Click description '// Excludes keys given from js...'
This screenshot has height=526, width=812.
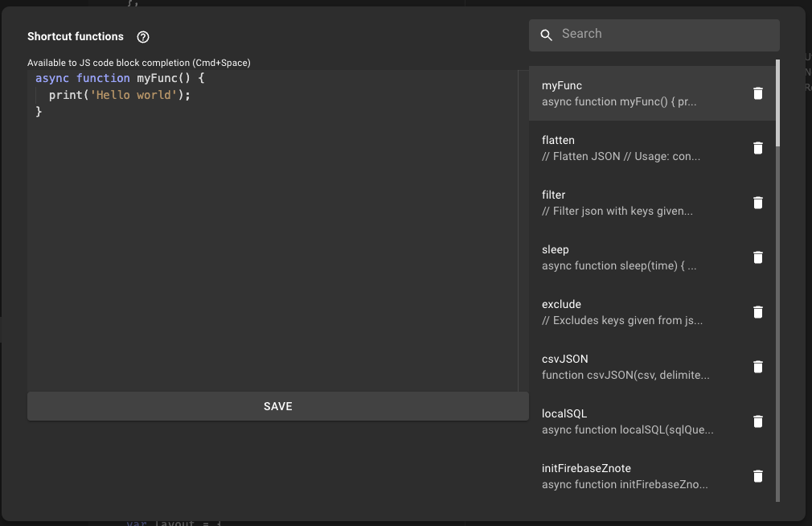coord(622,320)
